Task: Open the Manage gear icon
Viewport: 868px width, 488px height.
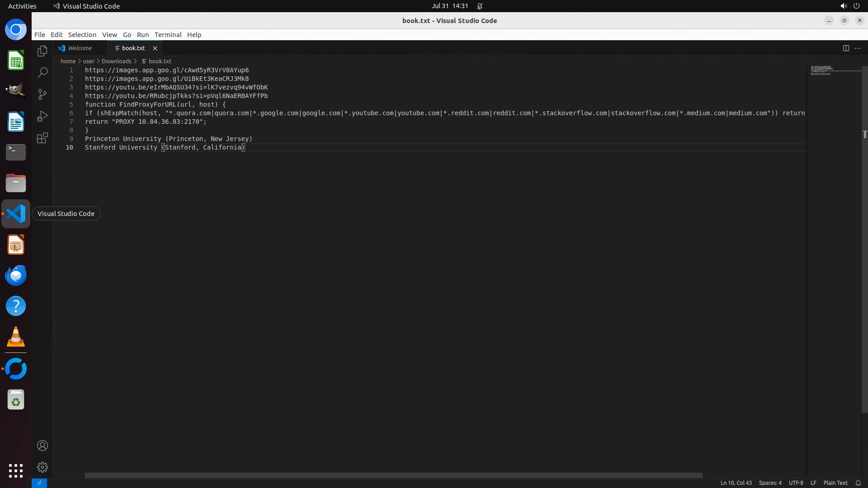Action: pos(42,467)
